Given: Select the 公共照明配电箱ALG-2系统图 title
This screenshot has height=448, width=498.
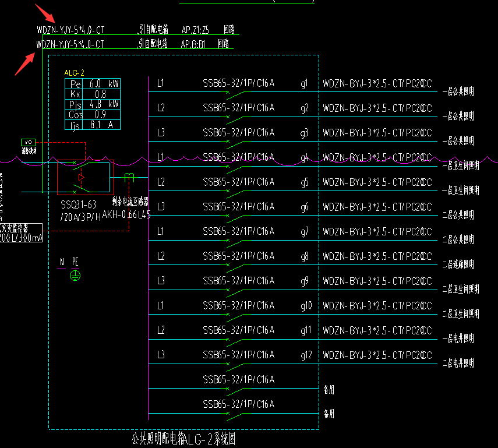Looking at the screenshot, I should pos(183,439).
